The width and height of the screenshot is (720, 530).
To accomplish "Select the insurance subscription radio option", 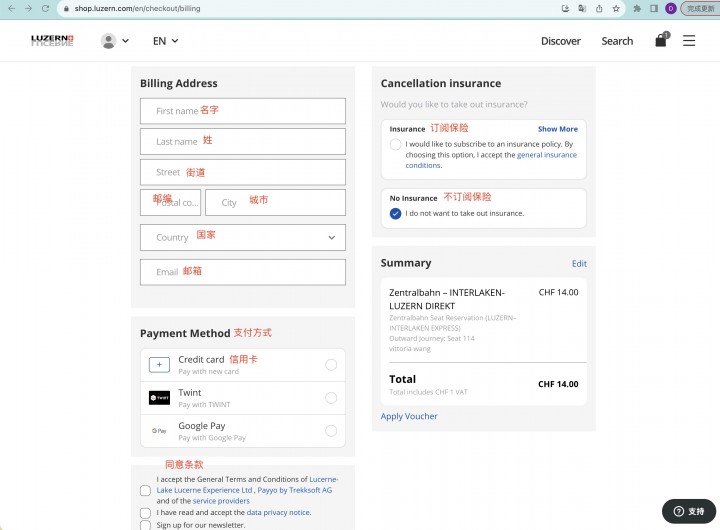I will coord(395,145).
